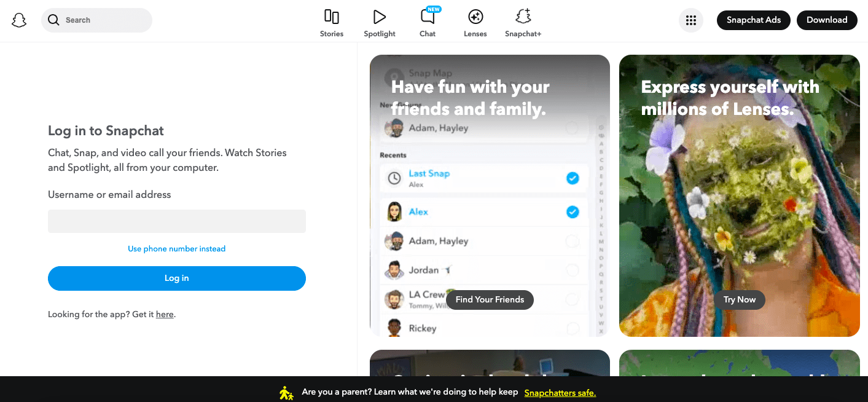Image resolution: width=868 pixels, height=402 pixels.
Task: Click Try Now on the Lenses card
Action: 740,300
